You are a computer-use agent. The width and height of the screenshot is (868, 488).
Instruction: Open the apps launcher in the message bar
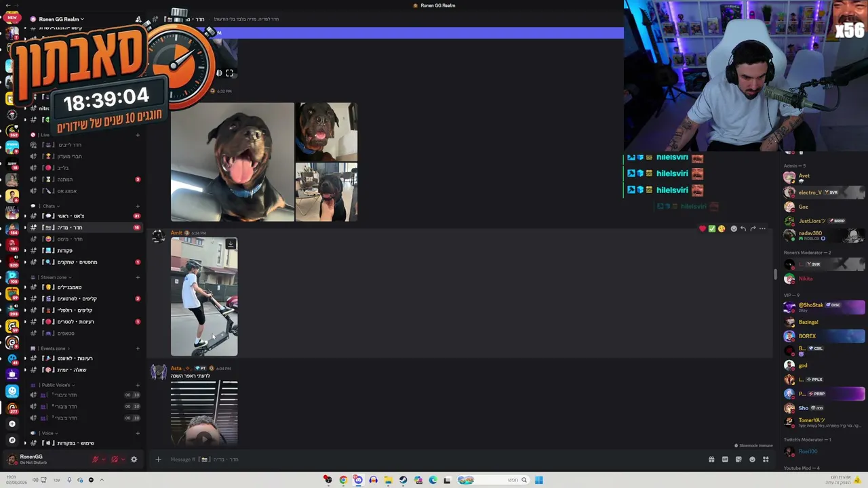[766, 460]
